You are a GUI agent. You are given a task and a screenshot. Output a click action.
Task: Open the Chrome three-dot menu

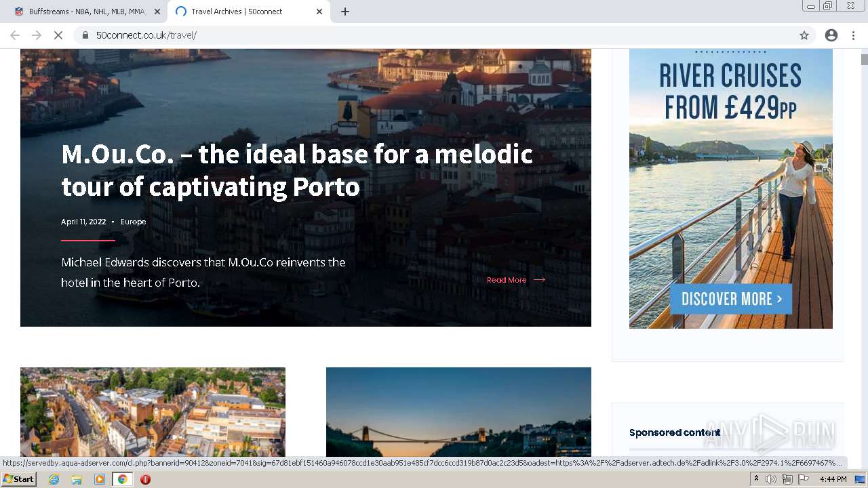[853, 35]
